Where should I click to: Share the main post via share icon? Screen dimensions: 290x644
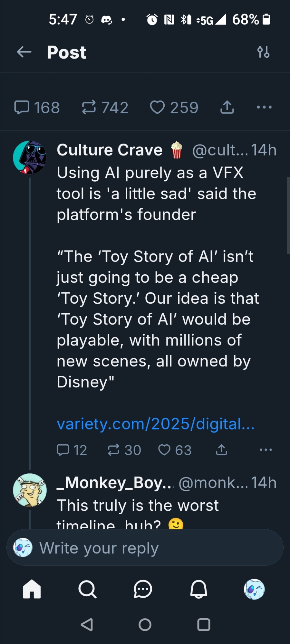[227, 108]
